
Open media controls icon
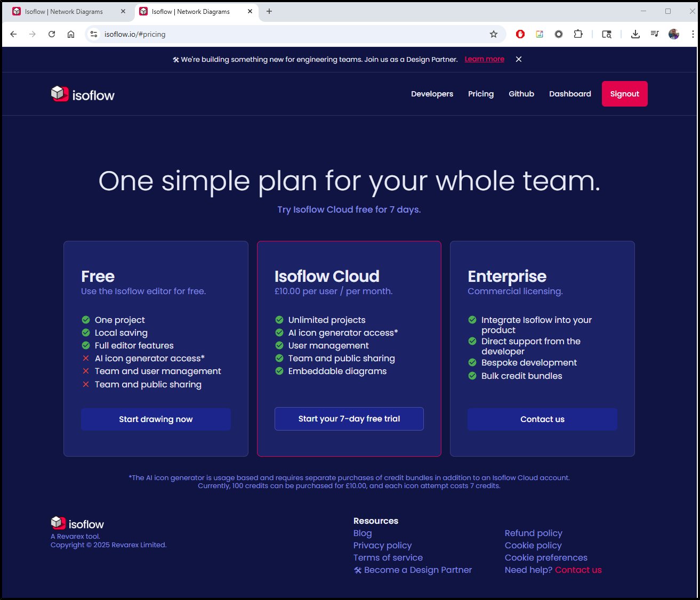click(655, 34)
